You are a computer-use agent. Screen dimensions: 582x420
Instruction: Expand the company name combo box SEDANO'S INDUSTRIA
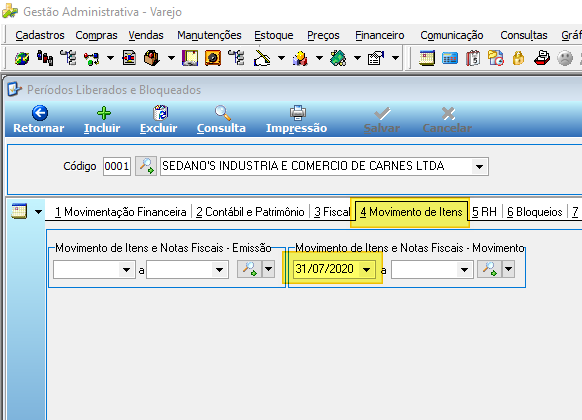479,167
